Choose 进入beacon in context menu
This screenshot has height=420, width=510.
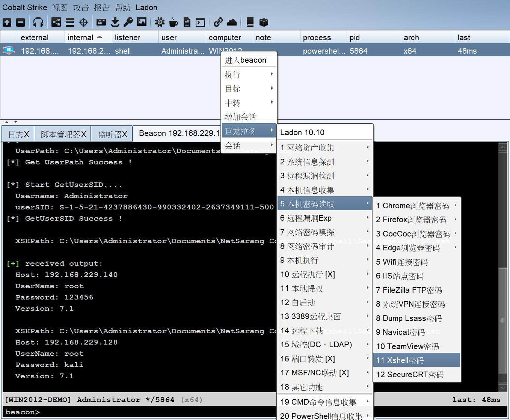point(249,60)
